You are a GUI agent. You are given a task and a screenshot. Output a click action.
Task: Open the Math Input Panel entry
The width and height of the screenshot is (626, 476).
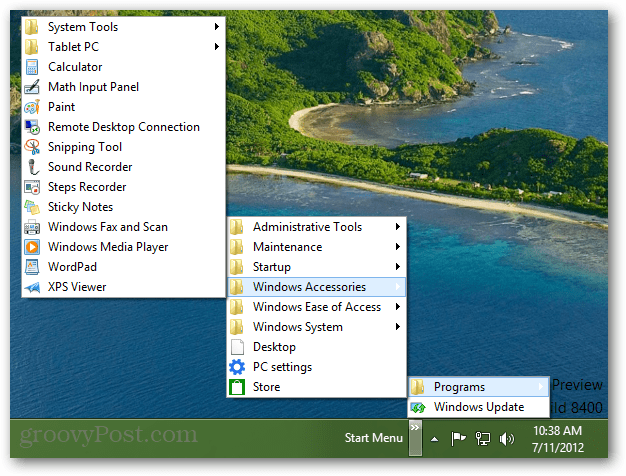[123, 87]
